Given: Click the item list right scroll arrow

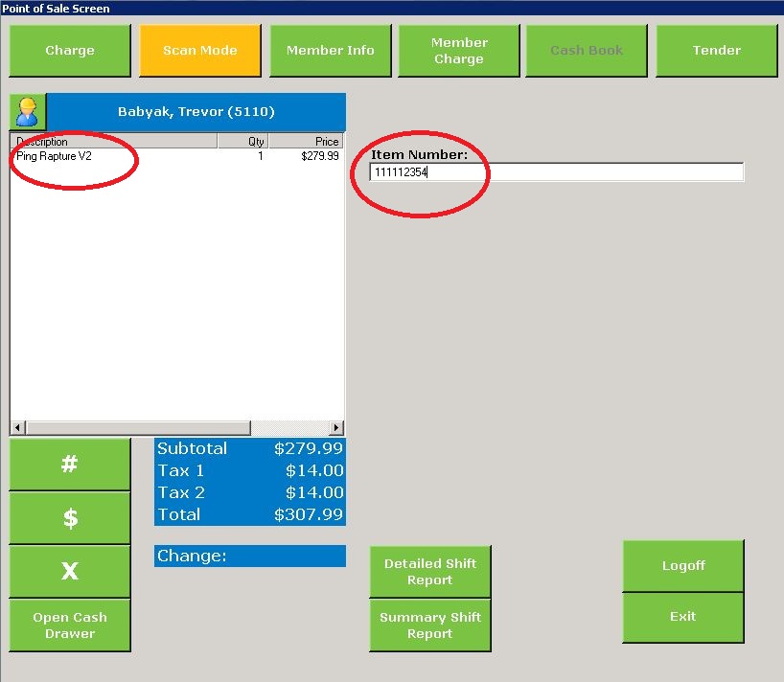Looking at the screenshot, I should coord(336,427).
